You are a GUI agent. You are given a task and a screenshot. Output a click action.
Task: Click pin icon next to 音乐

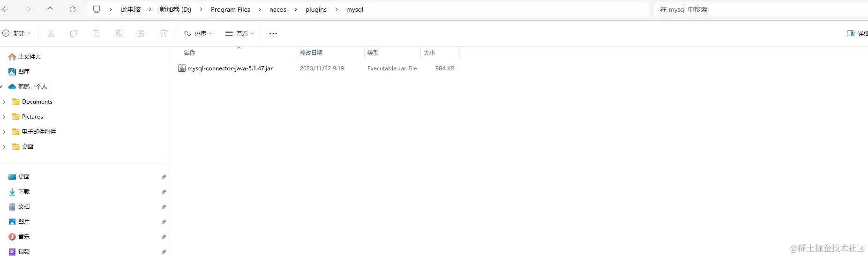pyautogui.click(x=164, y=237)
